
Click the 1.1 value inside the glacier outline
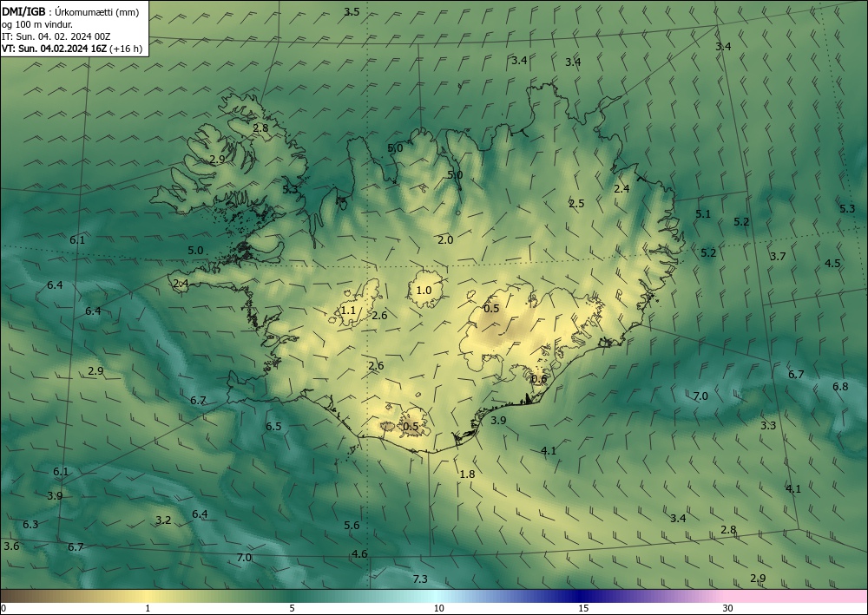pyautogui.click(x=348, y=311)
